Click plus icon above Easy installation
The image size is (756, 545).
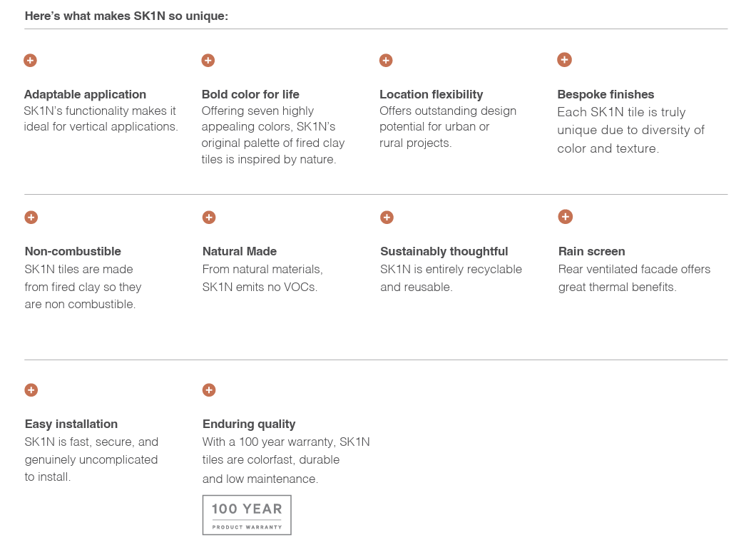coord(31,390)
